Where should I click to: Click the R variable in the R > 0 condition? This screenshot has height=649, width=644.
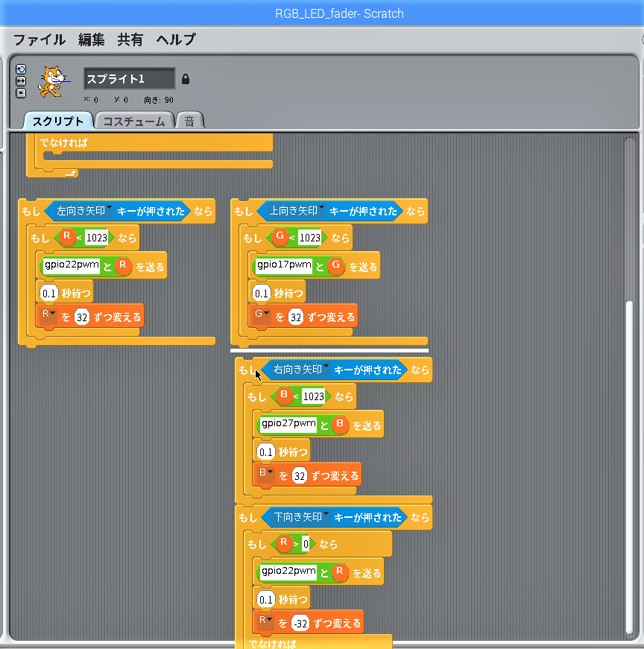point(284,542)
